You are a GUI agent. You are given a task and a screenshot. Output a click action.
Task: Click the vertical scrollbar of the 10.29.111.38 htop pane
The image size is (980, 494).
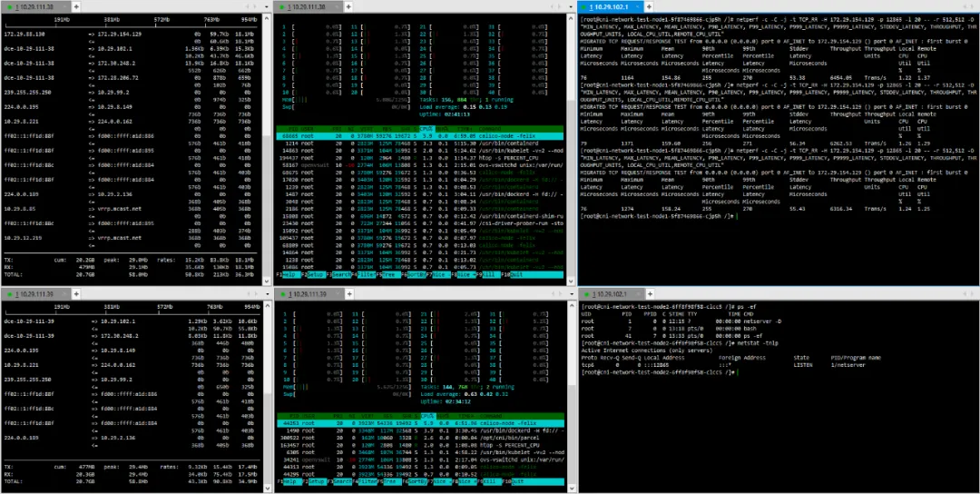click(572, 149)
